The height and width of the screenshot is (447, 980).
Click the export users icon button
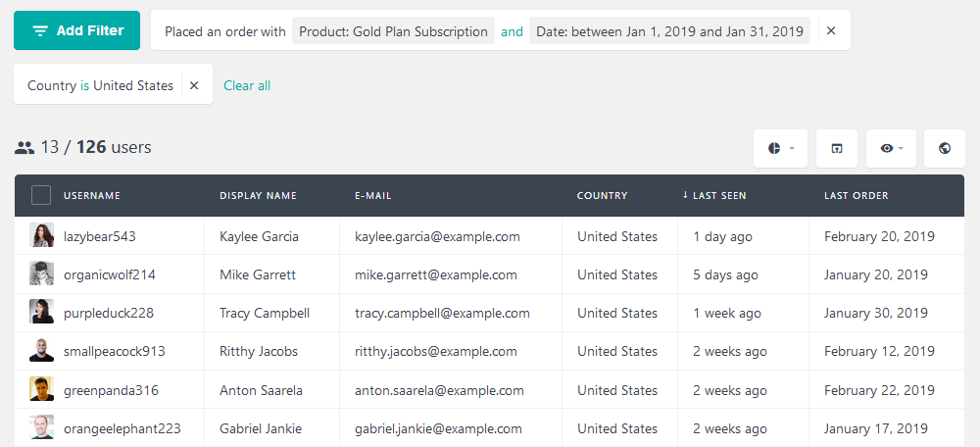837,148
